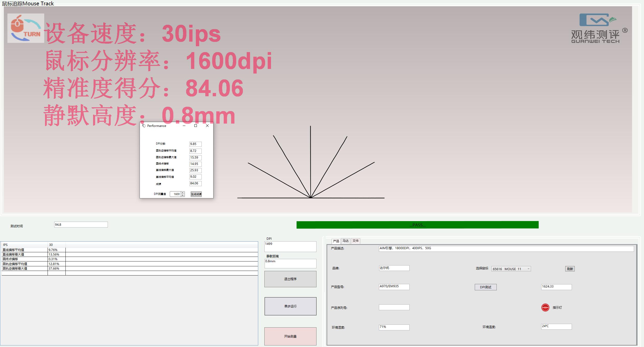Click the 产品序列号 input field
This screenshot has width=644, height=347.
(x=394, y=307)
